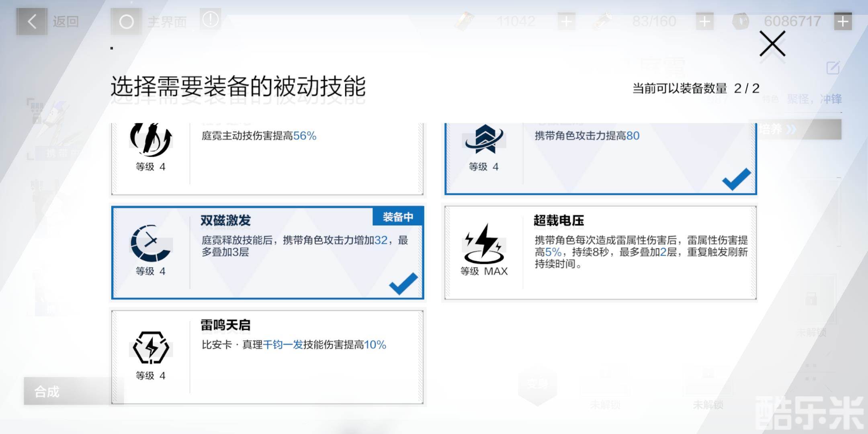Close the passive skill selection dialog
The height and width of the screenshot is (434, 868).
click(772, 43)
